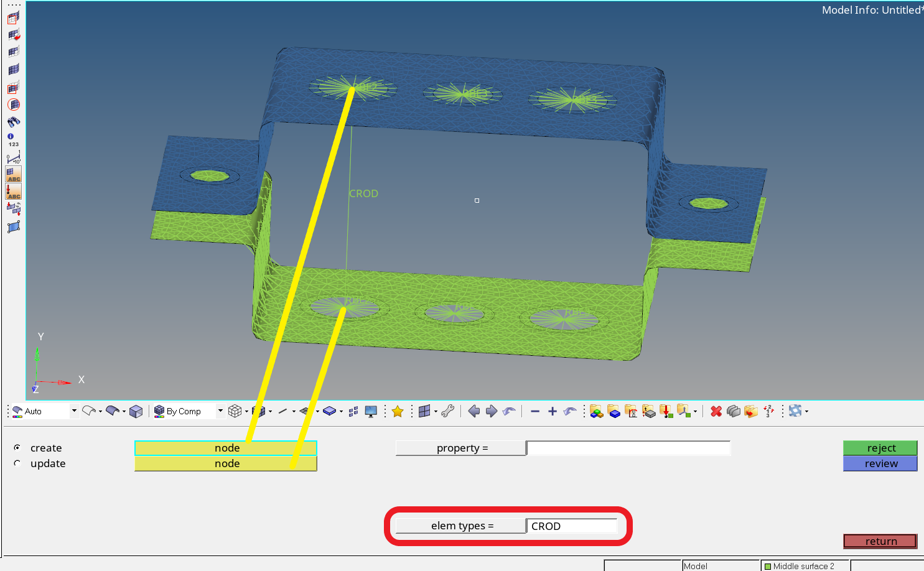Click the monitor display icon
Screen dimensions: 924x571
coord(371,411)
